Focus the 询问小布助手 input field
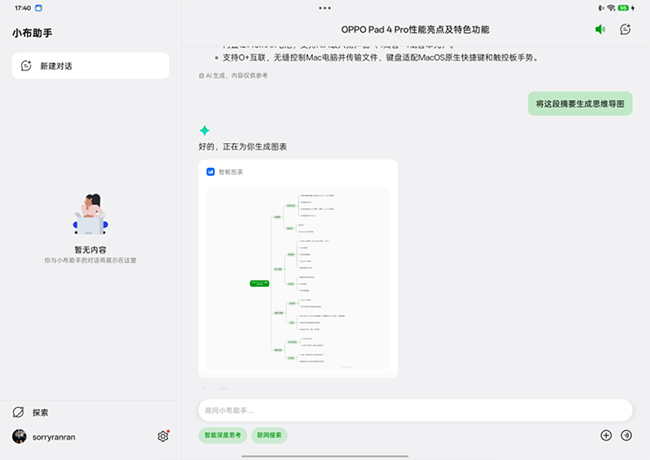 (x=415, y=410)
